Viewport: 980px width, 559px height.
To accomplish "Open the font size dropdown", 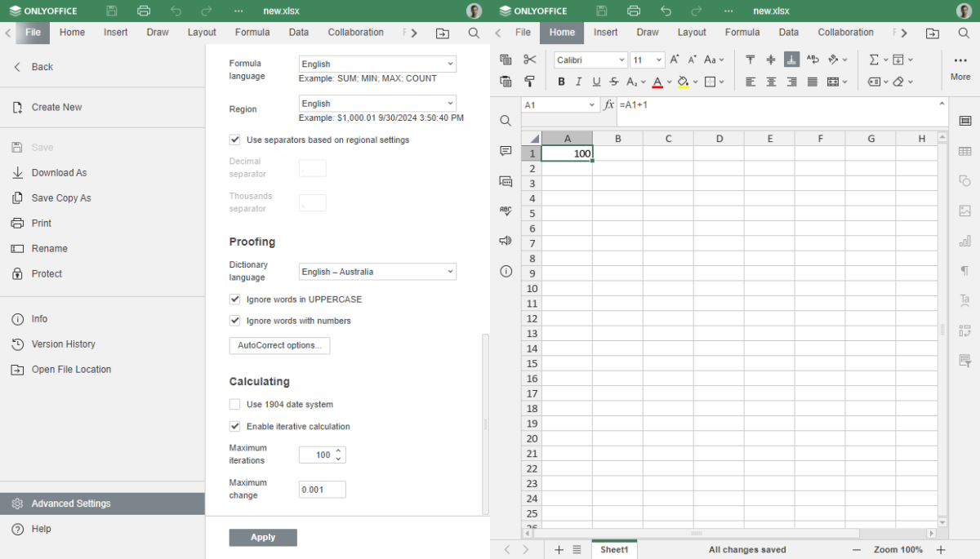I will [x=657, y=60].
